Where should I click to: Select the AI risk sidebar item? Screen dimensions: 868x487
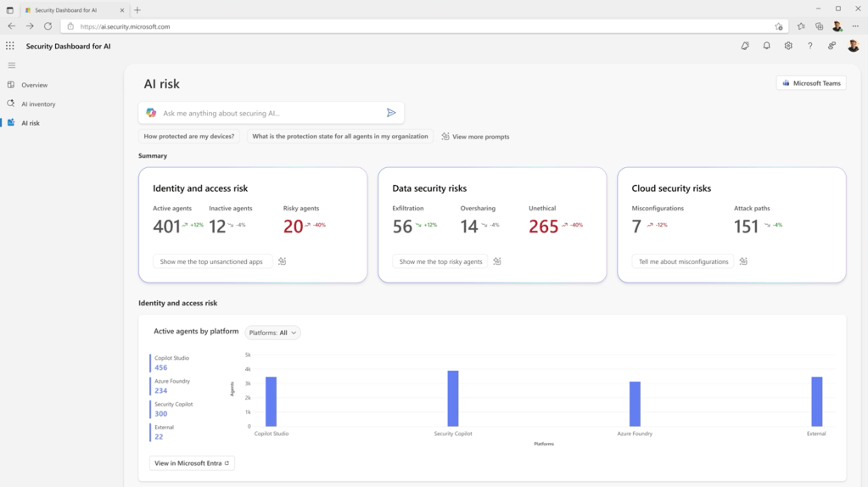pyautogui.click(x=31, y=123)
